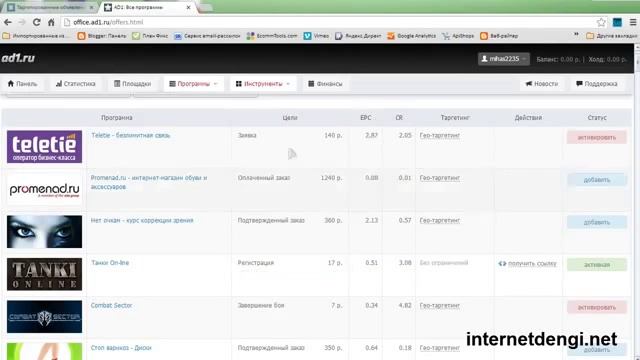Viewport: 640px width, 360px height.
Task: Click активная status button for Танки On-line
Action: tap(597, 265)
